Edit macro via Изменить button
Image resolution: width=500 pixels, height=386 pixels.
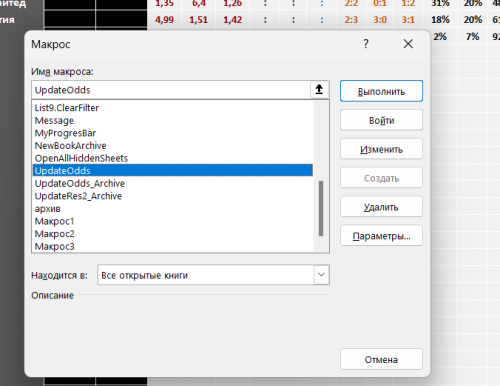(381, 149)
